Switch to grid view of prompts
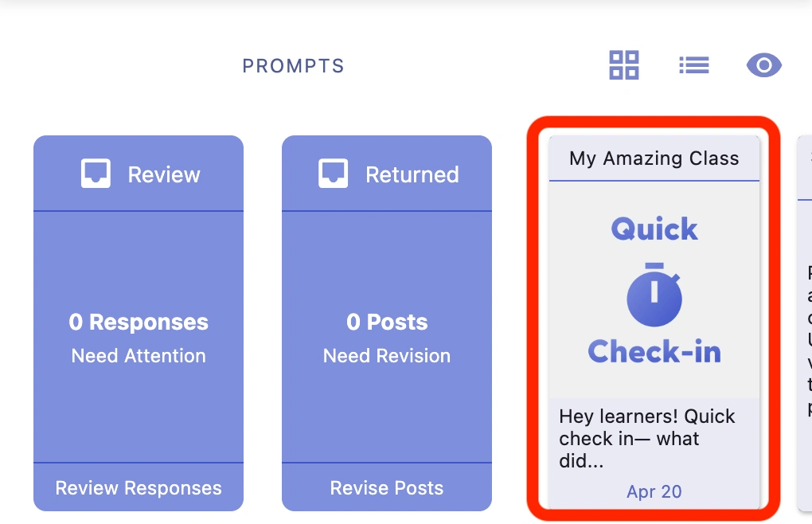The height and width of the screenshot is (524, 812). 624,65
